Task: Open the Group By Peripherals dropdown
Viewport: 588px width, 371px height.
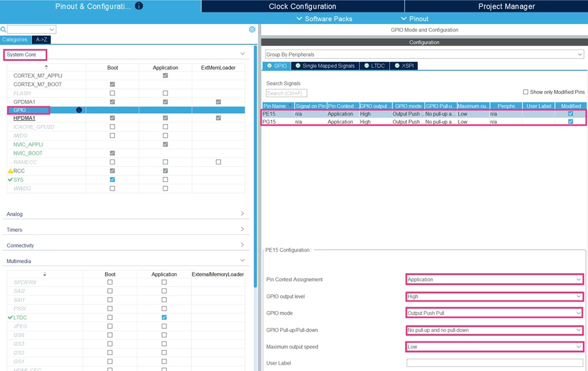Action: (424, 54)
